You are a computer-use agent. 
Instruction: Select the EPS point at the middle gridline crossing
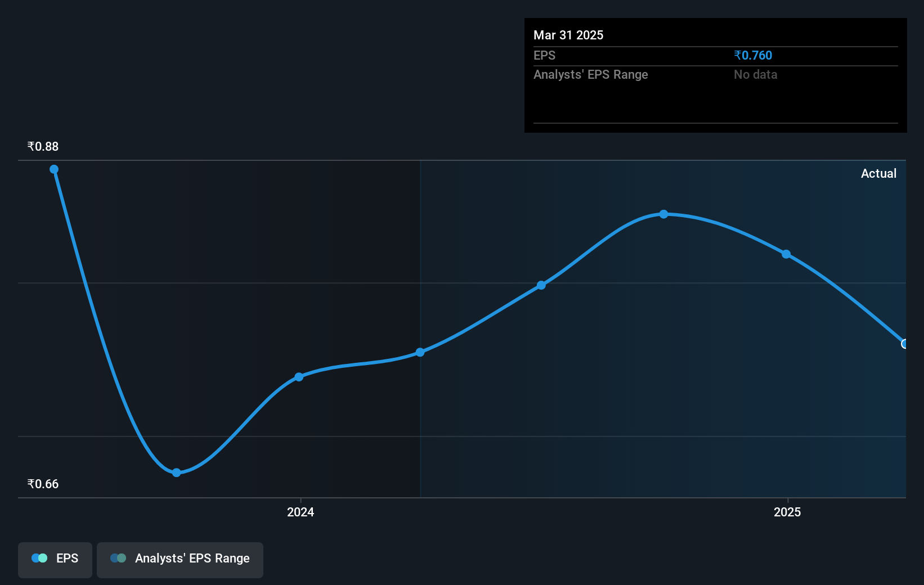point(541,285)
